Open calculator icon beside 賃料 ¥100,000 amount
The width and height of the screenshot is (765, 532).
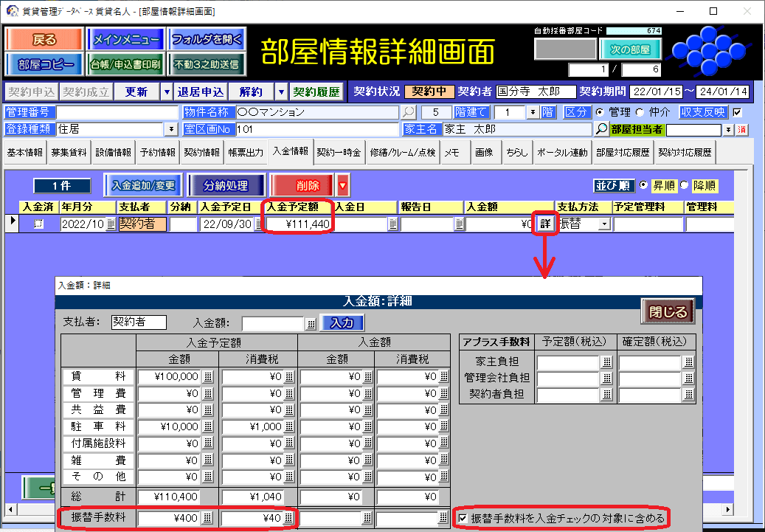pos(208,376)
